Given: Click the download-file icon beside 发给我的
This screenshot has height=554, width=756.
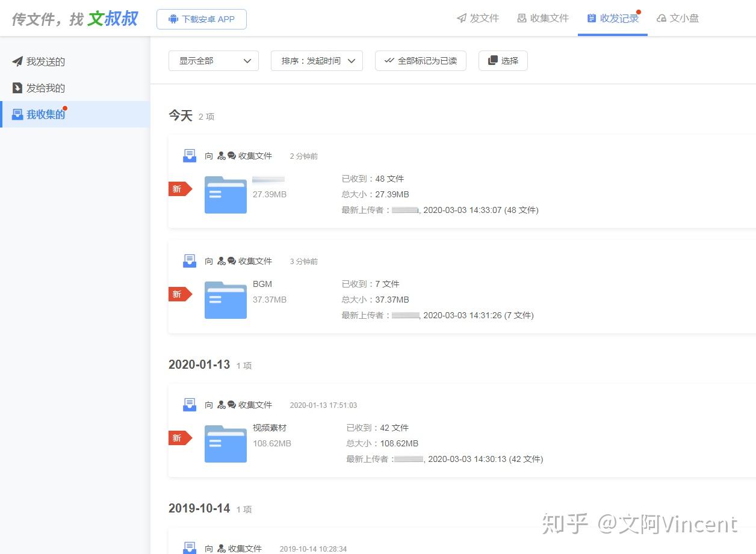Looking at the screenshot, I should tap(17, 88).
